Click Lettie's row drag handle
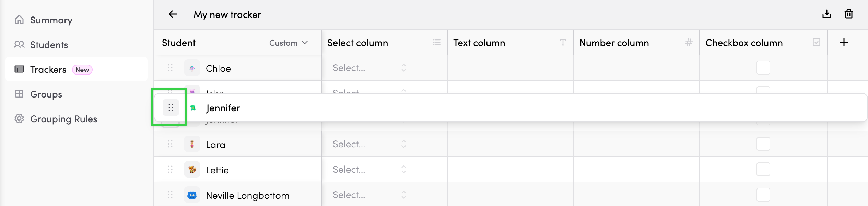The width and height of the screenshot is (868, 206). coord(170,170)
